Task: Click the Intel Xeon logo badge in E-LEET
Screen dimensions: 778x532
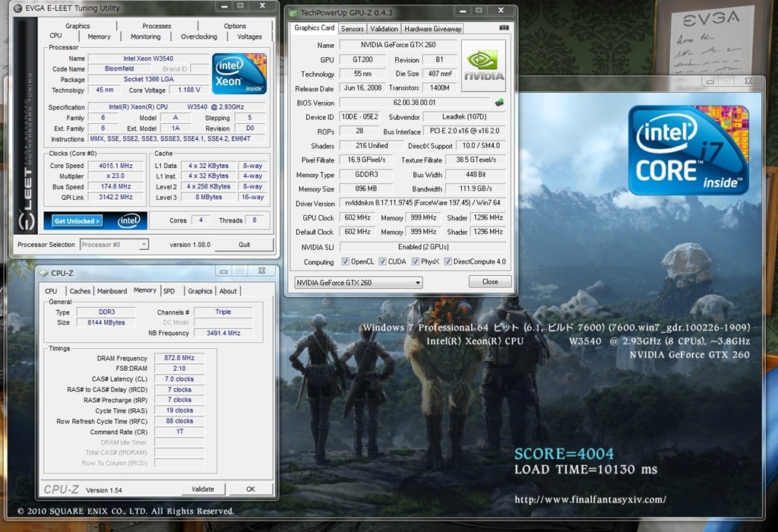Action: (239, 74)
